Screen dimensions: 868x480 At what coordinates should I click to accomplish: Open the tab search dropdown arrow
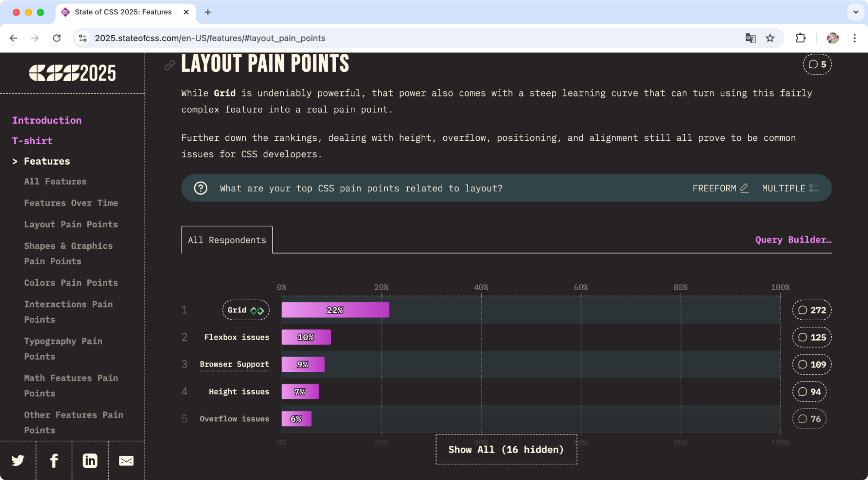(855, 12)
